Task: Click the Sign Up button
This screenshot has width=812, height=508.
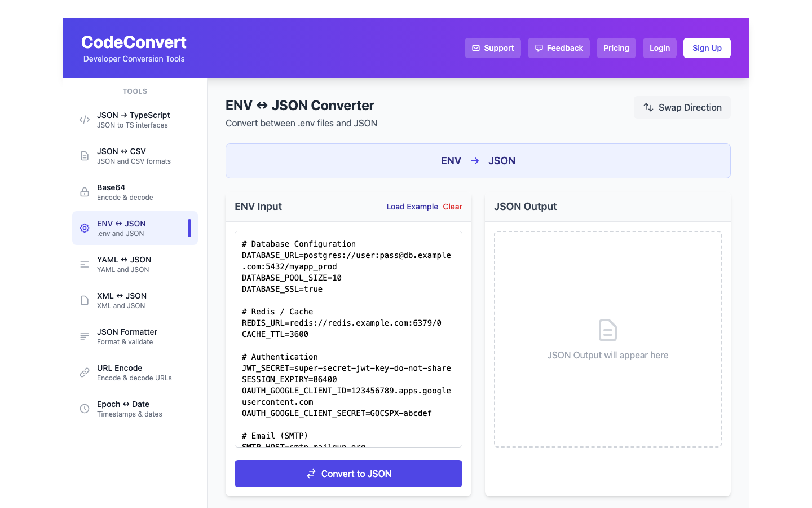Action: point(707,48)
